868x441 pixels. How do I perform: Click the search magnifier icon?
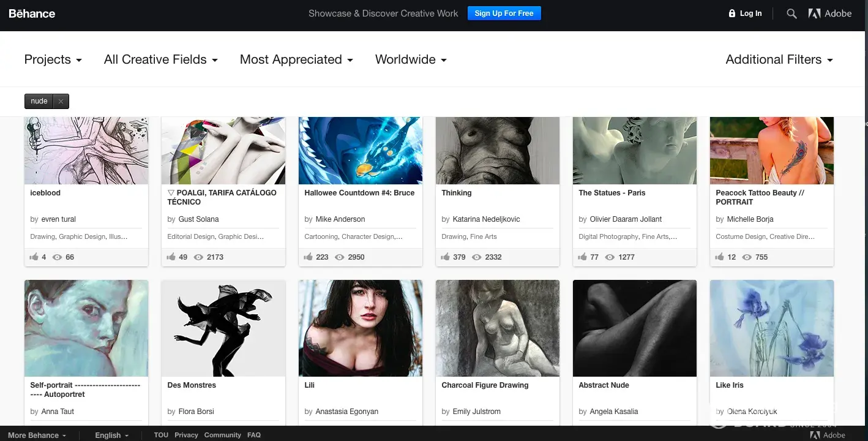click(791, 13)
